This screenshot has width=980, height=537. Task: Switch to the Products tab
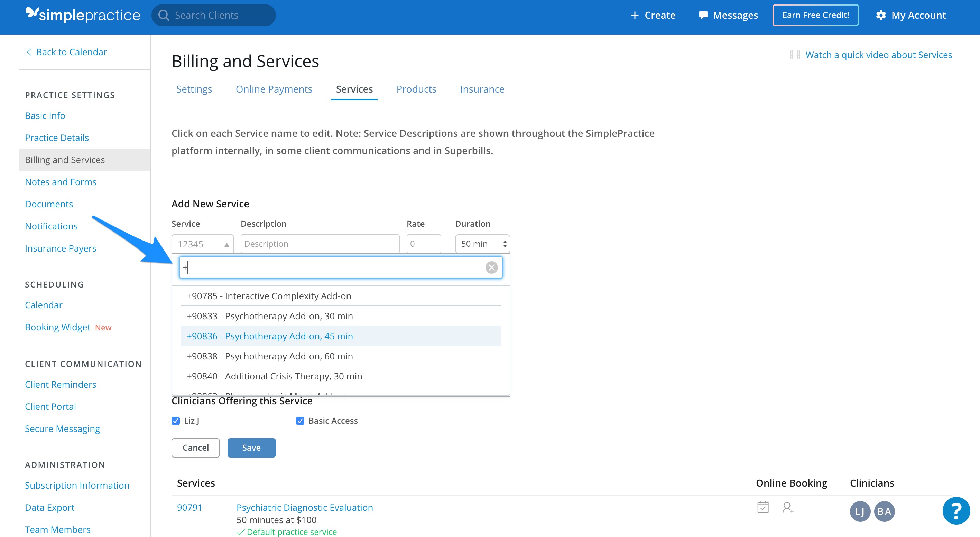(416, 89)
